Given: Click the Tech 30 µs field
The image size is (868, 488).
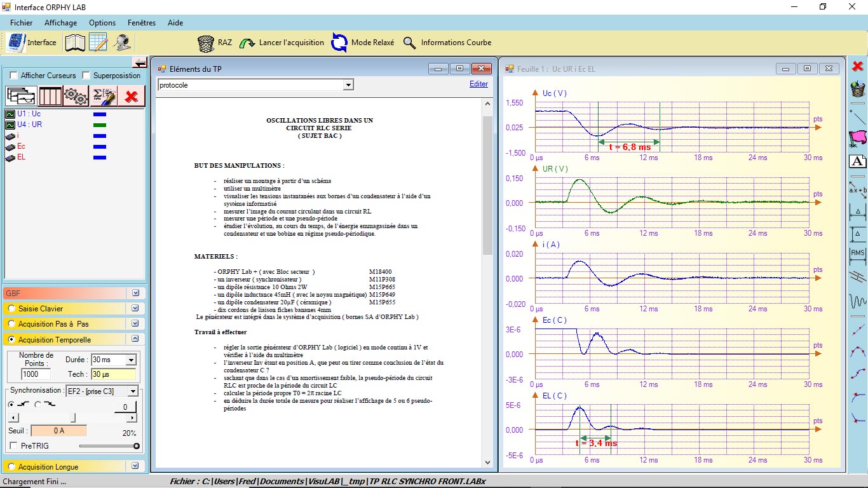Looking at the screenshot, I should [x=113, y=374].
